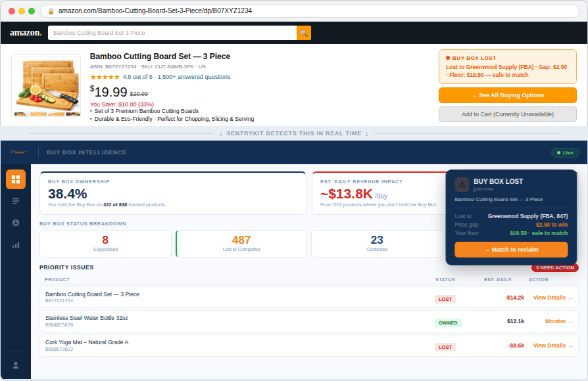Open the analytics bar-chart icon in sidebar
The width and height of the screenshot is (588, 381).
point(15,244)
